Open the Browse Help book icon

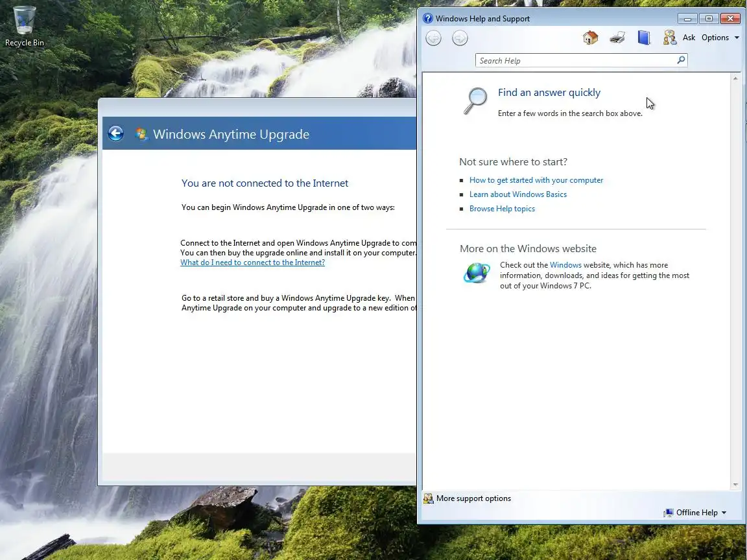[x=644, y=37]
